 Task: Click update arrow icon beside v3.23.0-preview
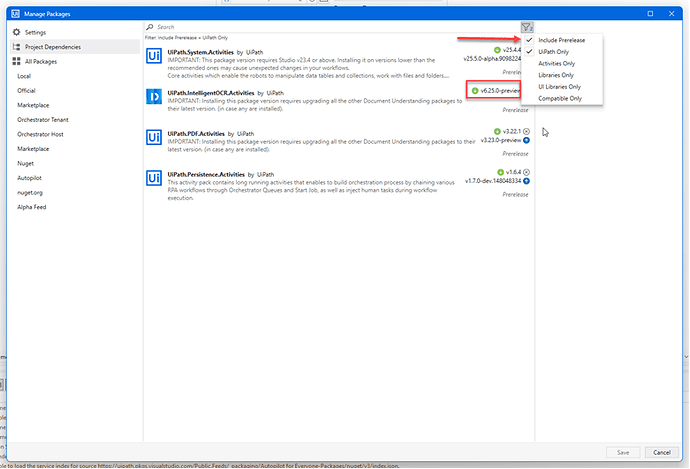(526, 140)
